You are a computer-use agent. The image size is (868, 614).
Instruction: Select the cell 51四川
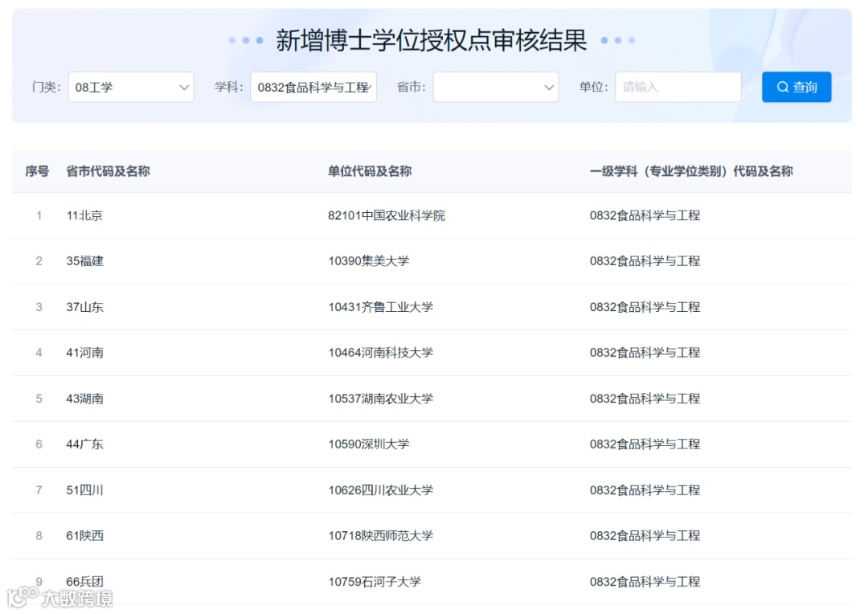[x=84, y=490]
